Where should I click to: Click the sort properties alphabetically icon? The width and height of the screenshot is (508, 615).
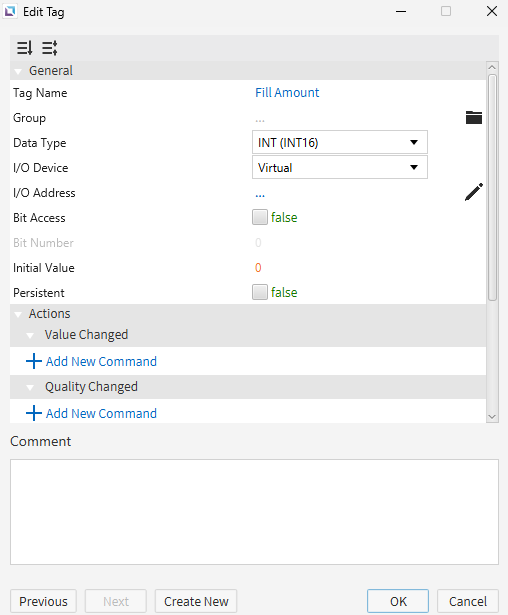click(x=24, y=48)
